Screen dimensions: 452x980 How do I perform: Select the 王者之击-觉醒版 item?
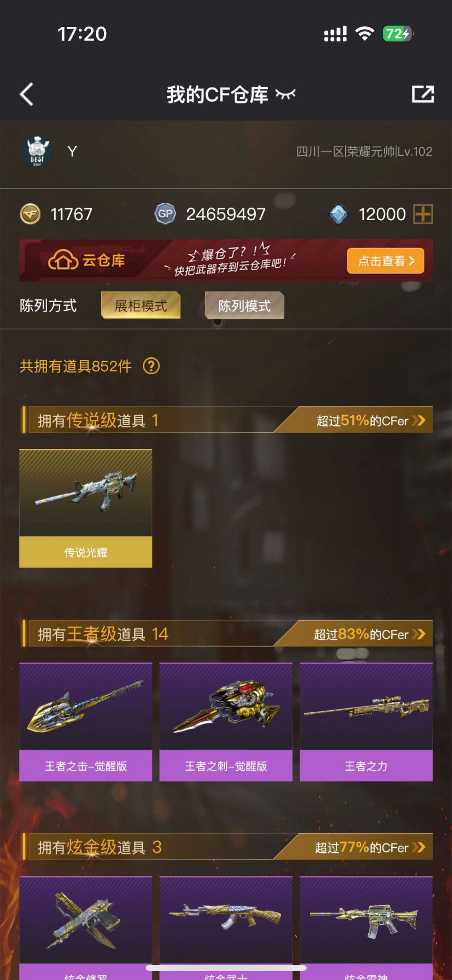point(86,722)
